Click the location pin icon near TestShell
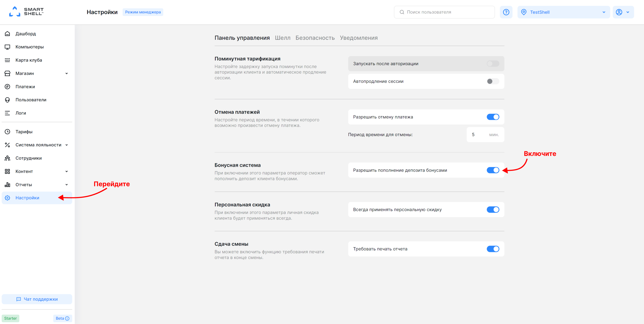 524,12
